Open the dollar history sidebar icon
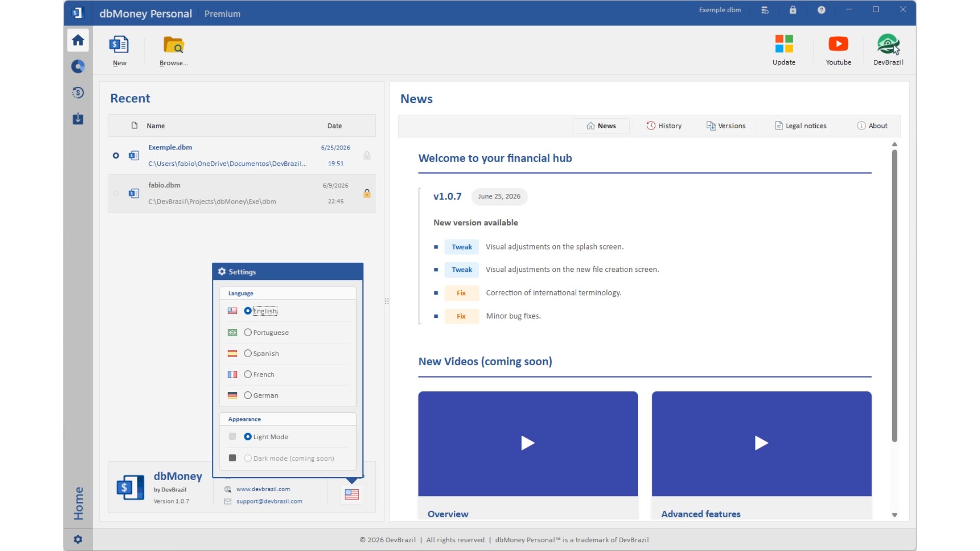This screenshot has height=551, width=980. coord(78,92)
